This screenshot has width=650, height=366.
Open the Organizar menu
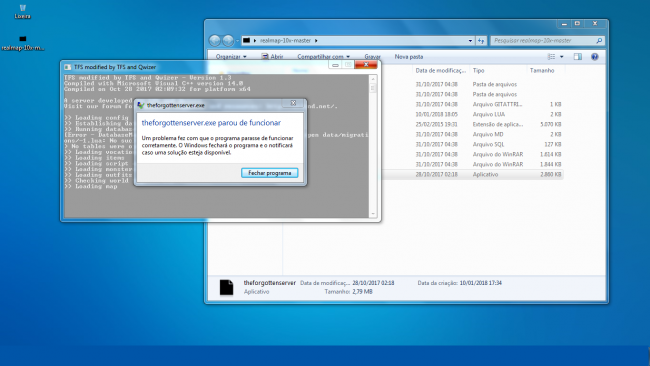231,57
